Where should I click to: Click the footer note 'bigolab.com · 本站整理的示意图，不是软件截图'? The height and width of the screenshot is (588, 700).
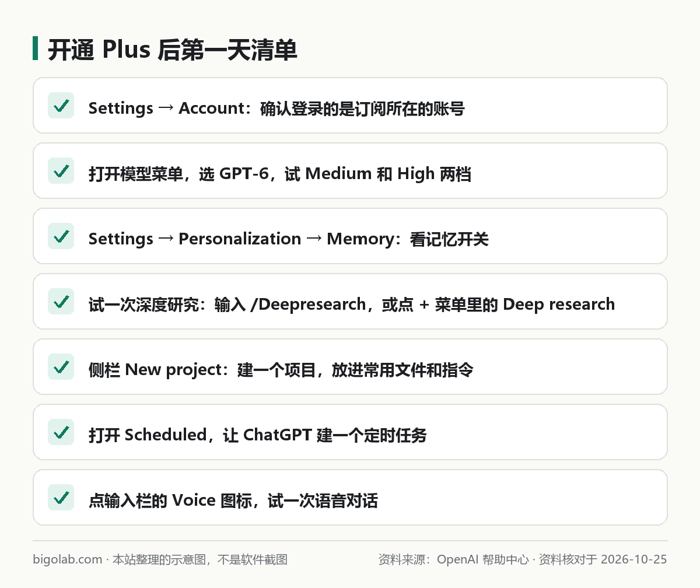(x=160, y=560)
